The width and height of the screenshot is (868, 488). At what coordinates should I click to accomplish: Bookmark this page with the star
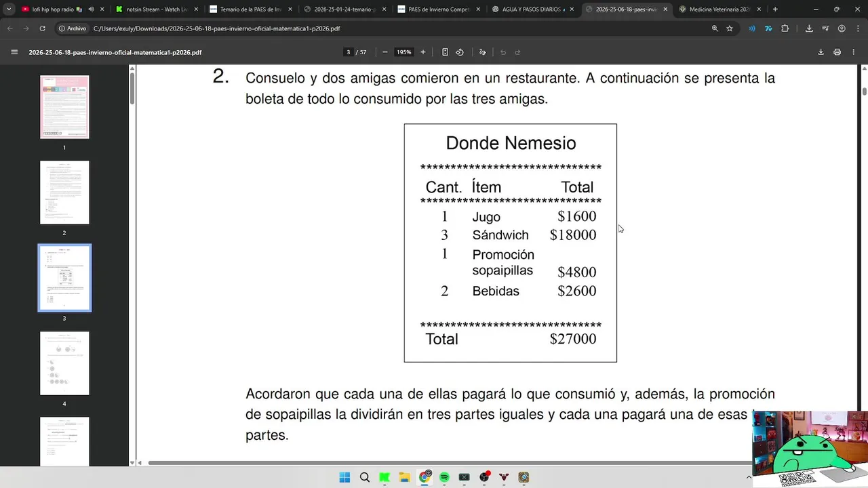(730, 28)
